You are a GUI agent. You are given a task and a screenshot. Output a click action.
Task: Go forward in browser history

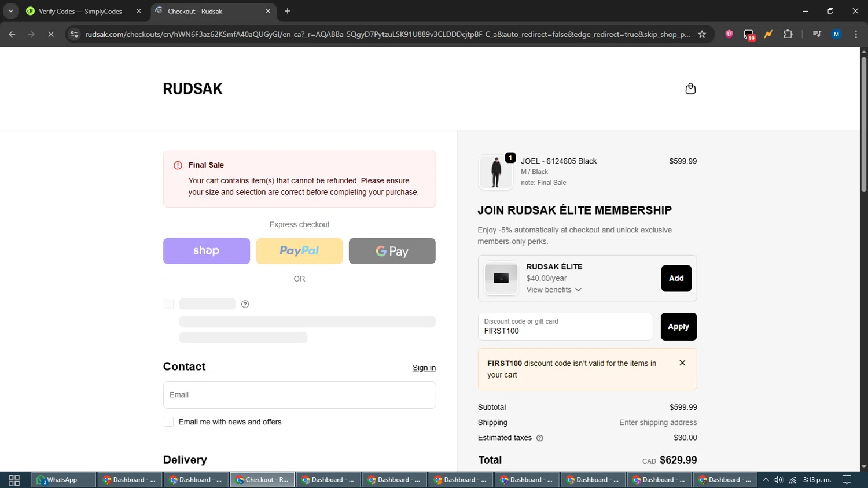(x=31, y=34)
